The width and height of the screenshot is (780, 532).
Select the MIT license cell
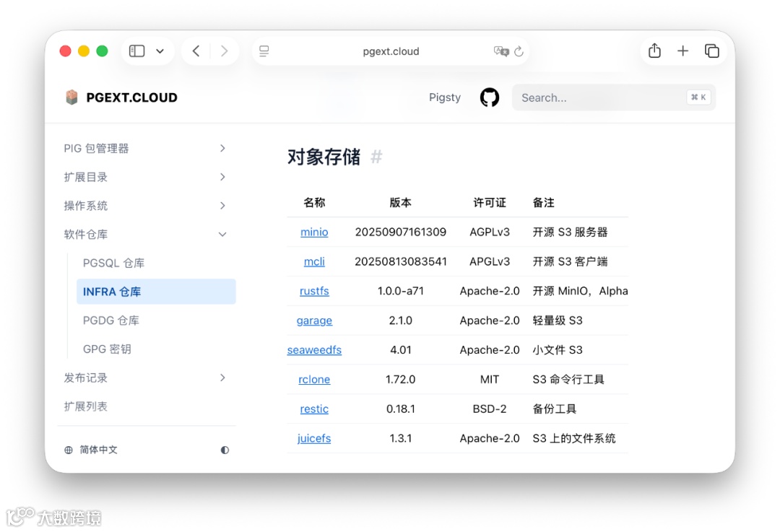[490, 380]
